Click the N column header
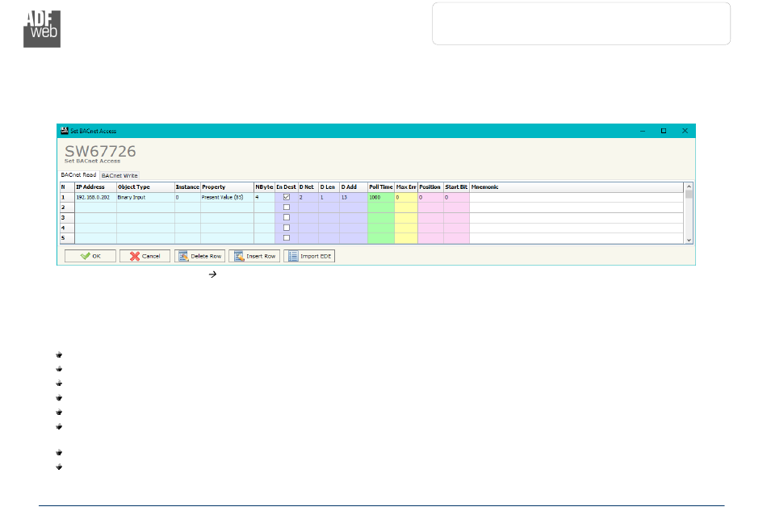Viewport: 767px width, 532px height. (x=67, y=187)
